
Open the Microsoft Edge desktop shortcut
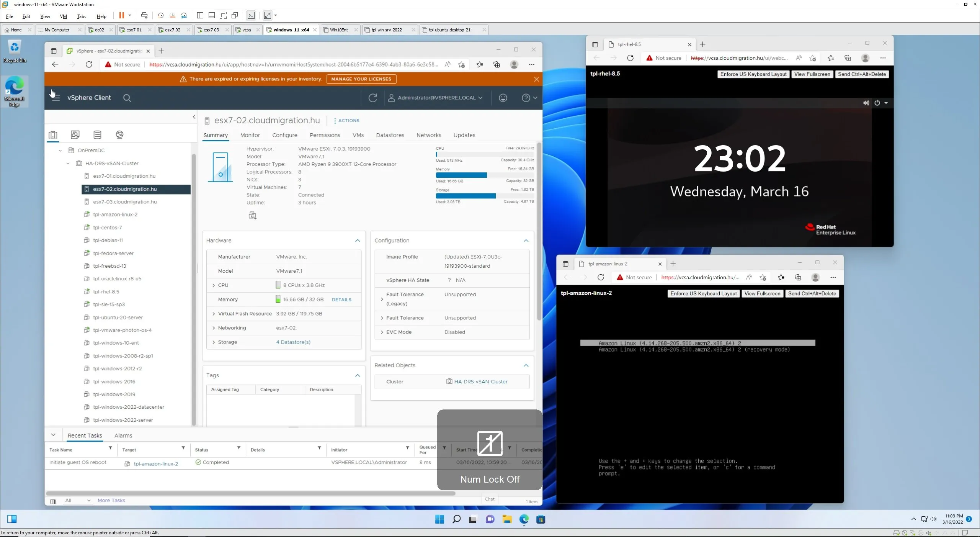[x=15, y=92]
